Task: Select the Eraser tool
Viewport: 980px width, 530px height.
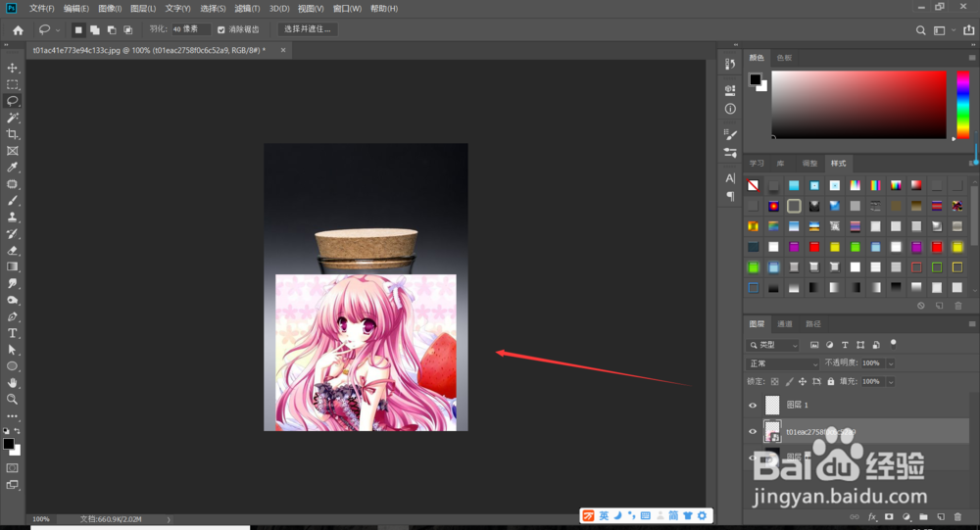Action: [12, 250]
